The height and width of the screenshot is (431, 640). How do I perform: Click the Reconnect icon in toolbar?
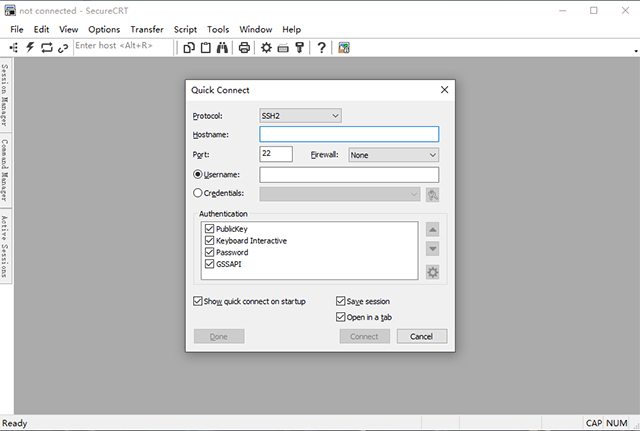(47, 47)
